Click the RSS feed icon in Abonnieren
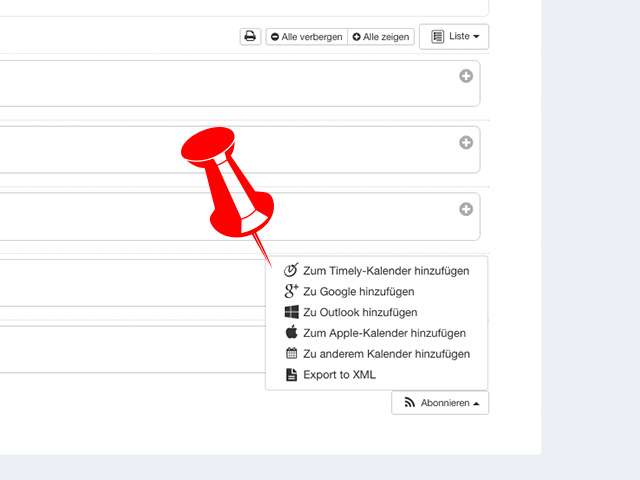This screenshot has width=640, height=480. pos(409,402)
